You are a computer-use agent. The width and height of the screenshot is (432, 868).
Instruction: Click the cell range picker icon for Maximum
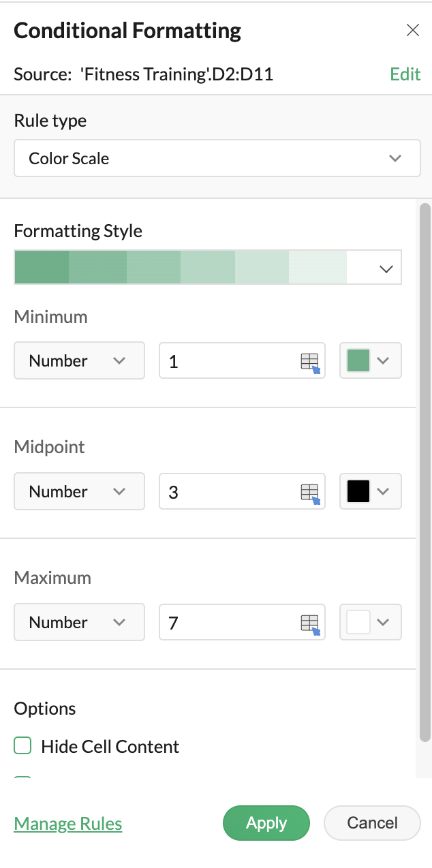[310, 623]
